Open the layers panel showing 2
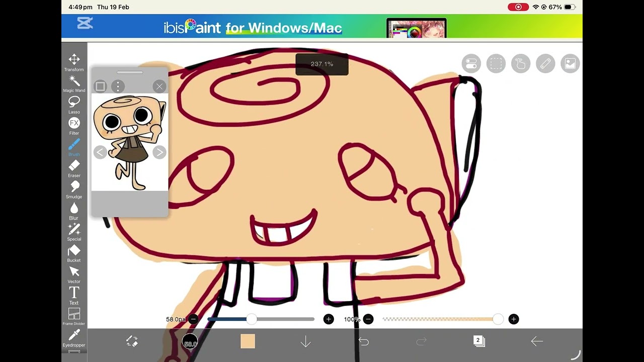The width and height of the screenshot is (644, 362). (x=479, y=341)
